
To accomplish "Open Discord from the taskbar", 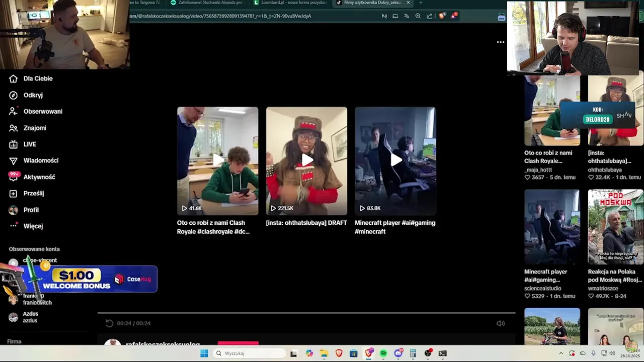I will [x=398, y=353].
